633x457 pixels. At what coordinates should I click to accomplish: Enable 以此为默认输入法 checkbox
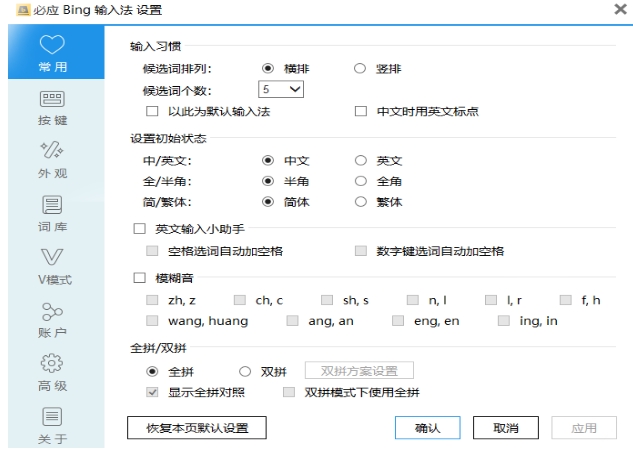tap(152, 111)
